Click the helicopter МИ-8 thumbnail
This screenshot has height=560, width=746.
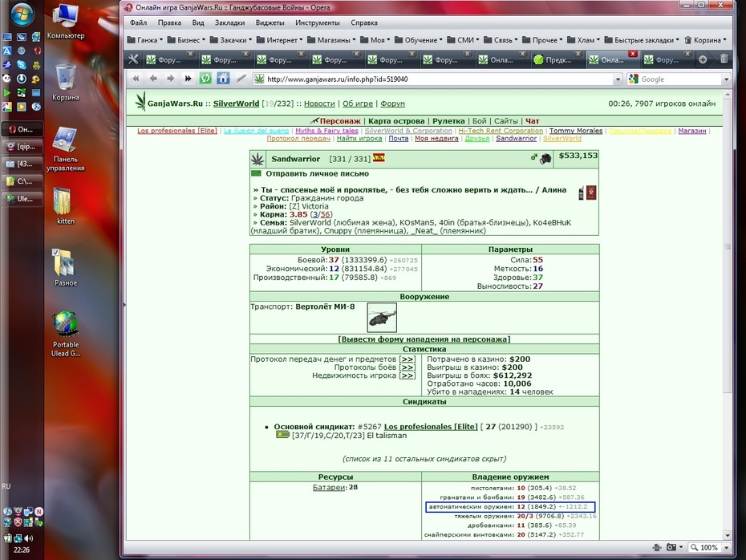click(382, 318)
